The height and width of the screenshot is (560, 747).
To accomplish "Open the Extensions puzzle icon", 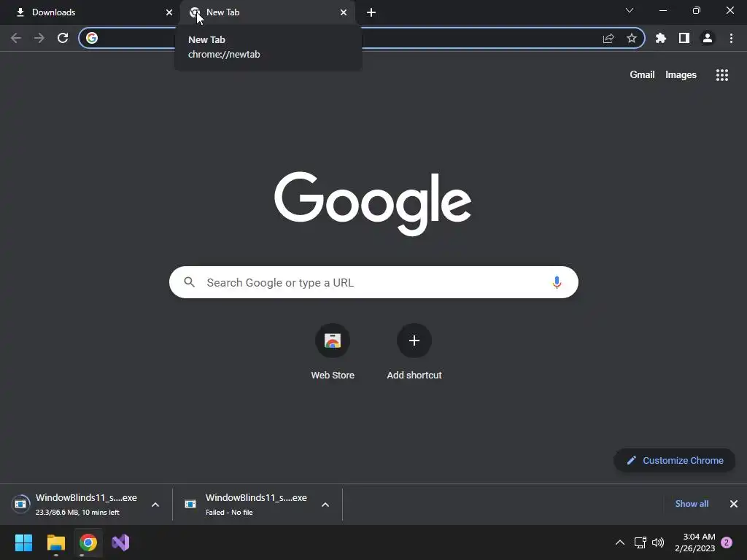I will pos(661,38).
